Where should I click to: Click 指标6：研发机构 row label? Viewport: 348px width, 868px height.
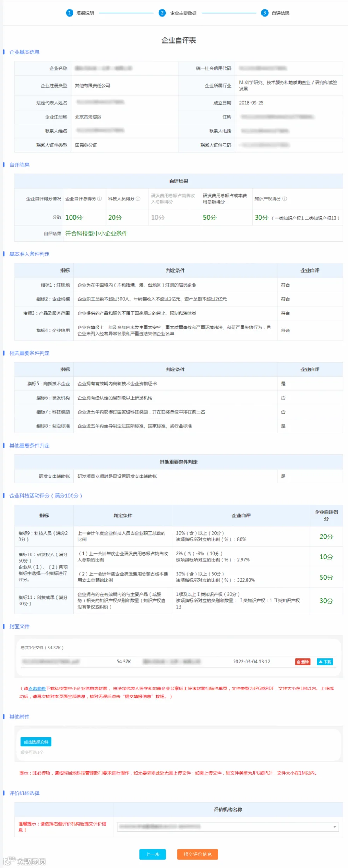[53, 398]
